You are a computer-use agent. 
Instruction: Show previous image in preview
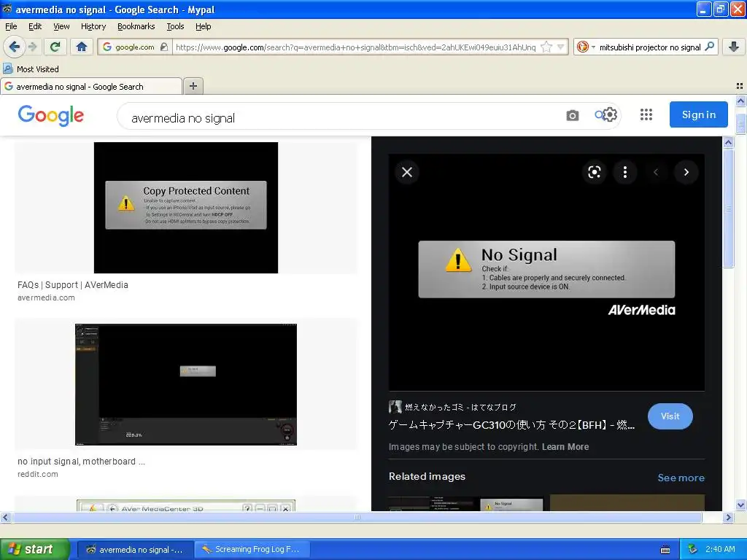(x=656, y=172)
